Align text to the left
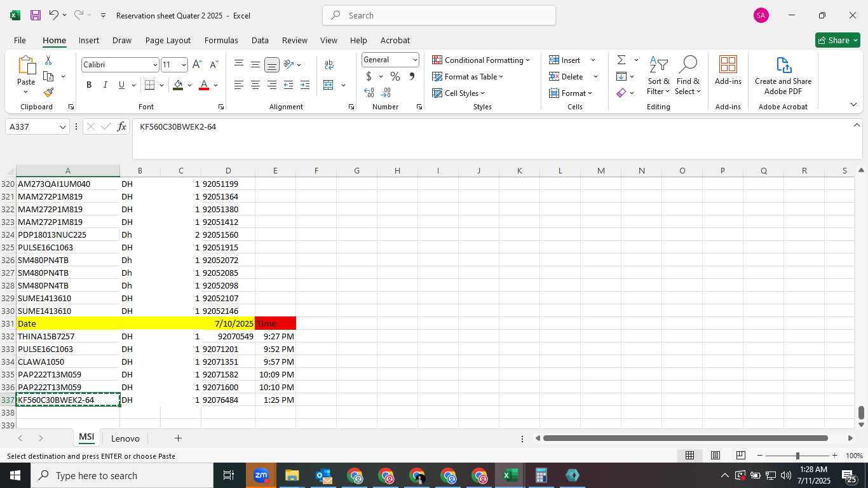This screenshot has height=488, width=868. pos(239,85)
